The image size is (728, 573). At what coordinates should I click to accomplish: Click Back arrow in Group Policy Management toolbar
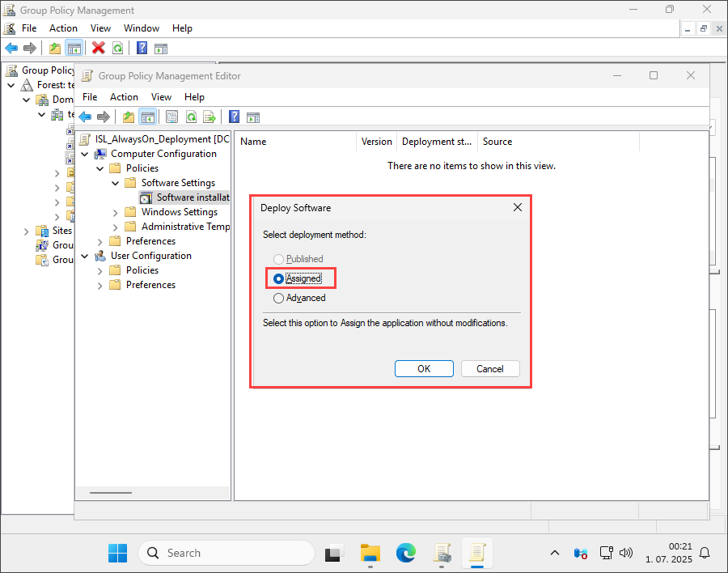(x=11, y=48)
